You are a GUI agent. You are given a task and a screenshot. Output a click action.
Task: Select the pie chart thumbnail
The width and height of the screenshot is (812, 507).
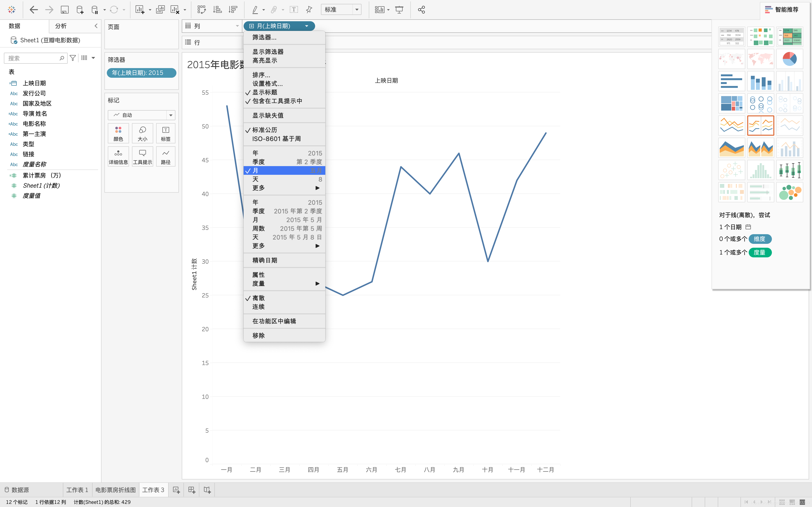click(x=789, y=59)
